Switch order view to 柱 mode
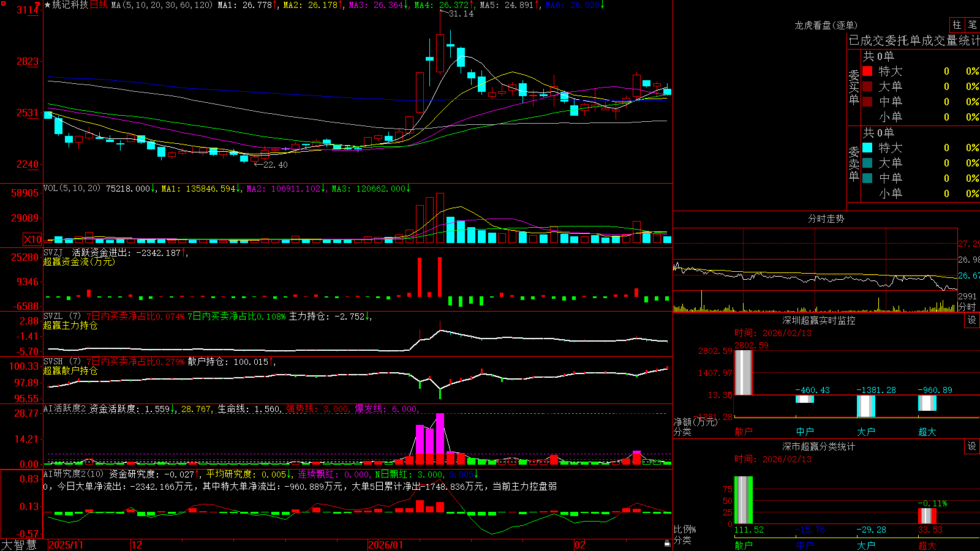 pos(957,24)
